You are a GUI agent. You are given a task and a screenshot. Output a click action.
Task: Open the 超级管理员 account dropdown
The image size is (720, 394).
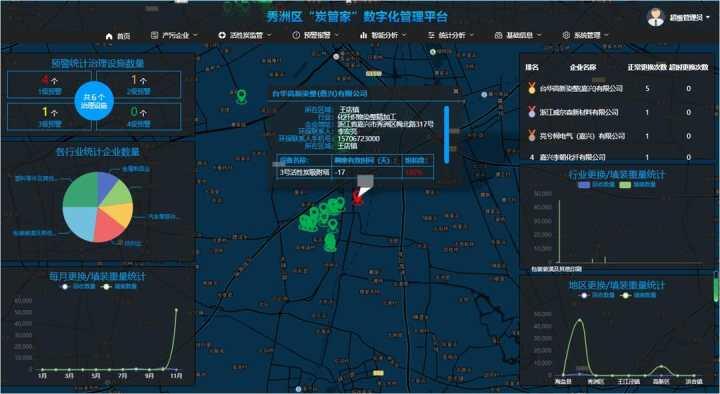(689, 18)
